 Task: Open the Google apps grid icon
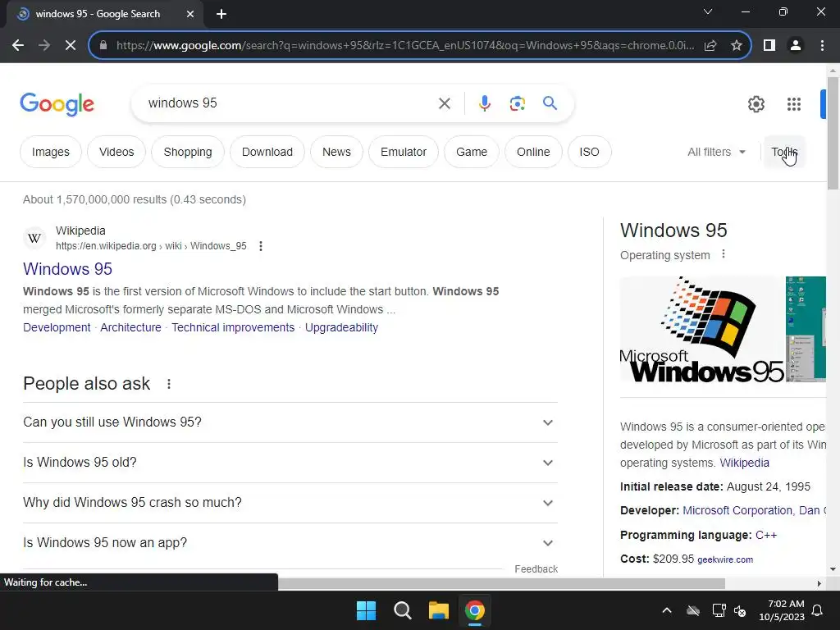pyautogui.click(x=794, y=104)
